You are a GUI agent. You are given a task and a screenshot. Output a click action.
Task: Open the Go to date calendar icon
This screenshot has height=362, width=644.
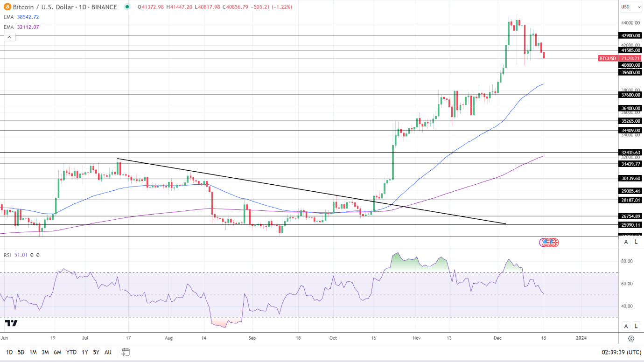pyautogui.click(x=125, y=352)
